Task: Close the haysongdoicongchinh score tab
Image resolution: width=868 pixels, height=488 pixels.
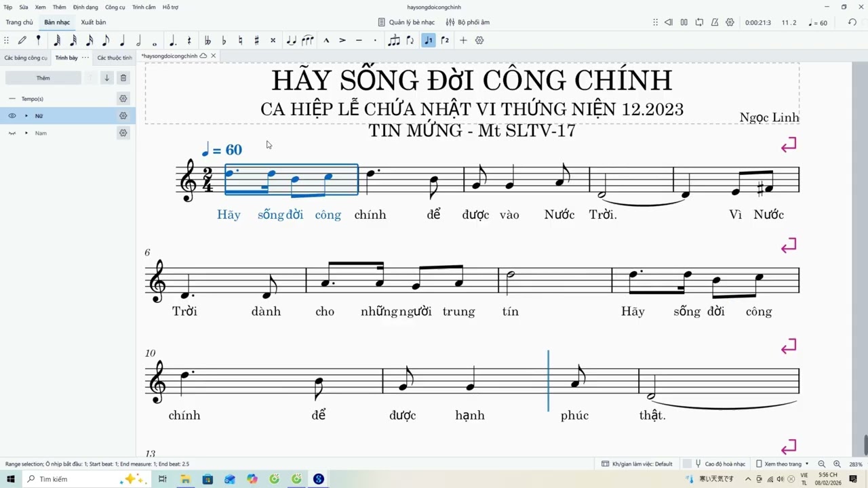Action: [214, 56]
